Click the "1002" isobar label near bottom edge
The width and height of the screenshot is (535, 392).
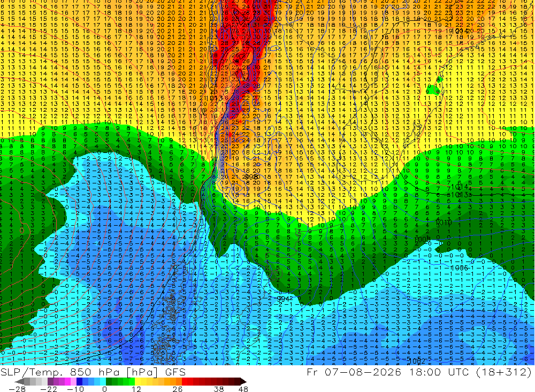click(x=417, y=361)
